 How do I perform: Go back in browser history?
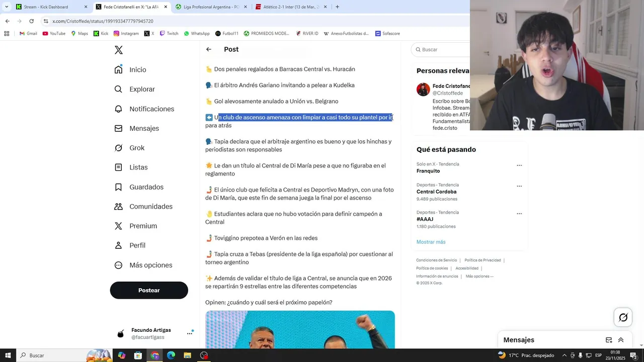[7, 21]
